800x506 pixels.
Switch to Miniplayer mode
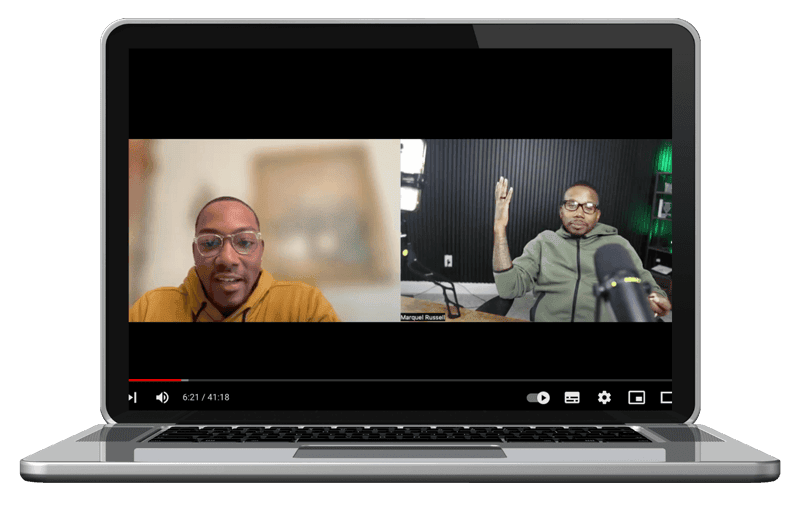click(x=636, y=397)
